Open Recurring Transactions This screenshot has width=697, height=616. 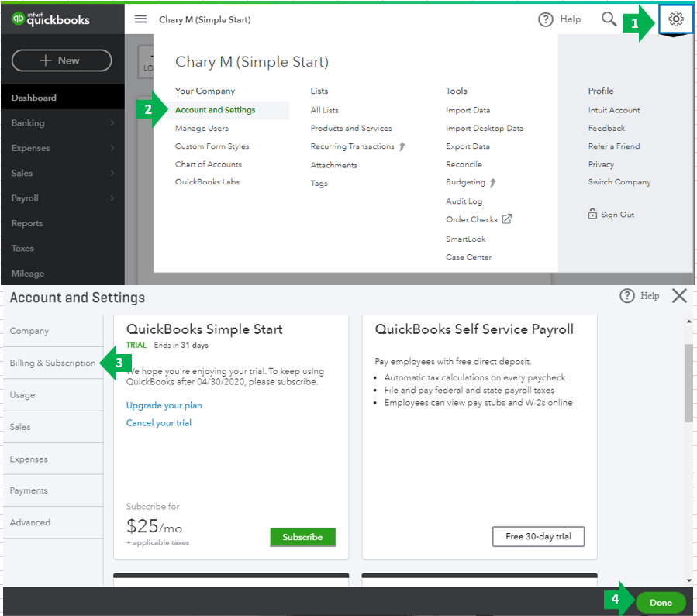coord(353,146)
